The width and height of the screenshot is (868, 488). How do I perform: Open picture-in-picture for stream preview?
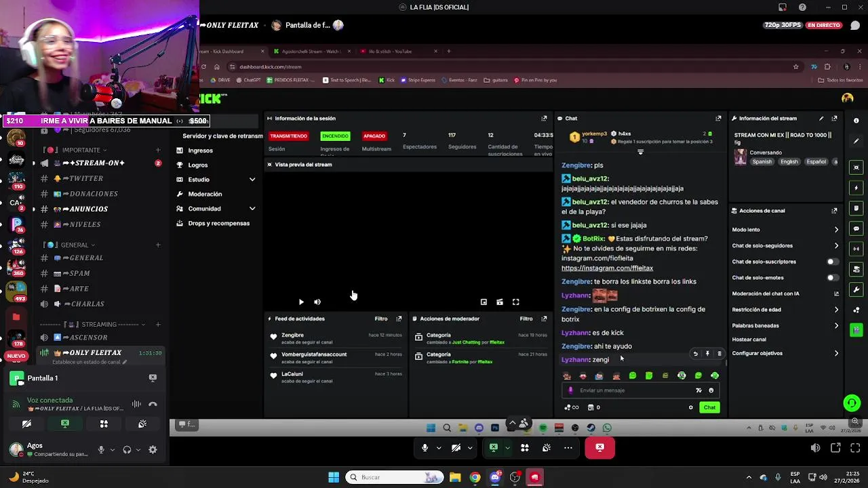(484, 302)
